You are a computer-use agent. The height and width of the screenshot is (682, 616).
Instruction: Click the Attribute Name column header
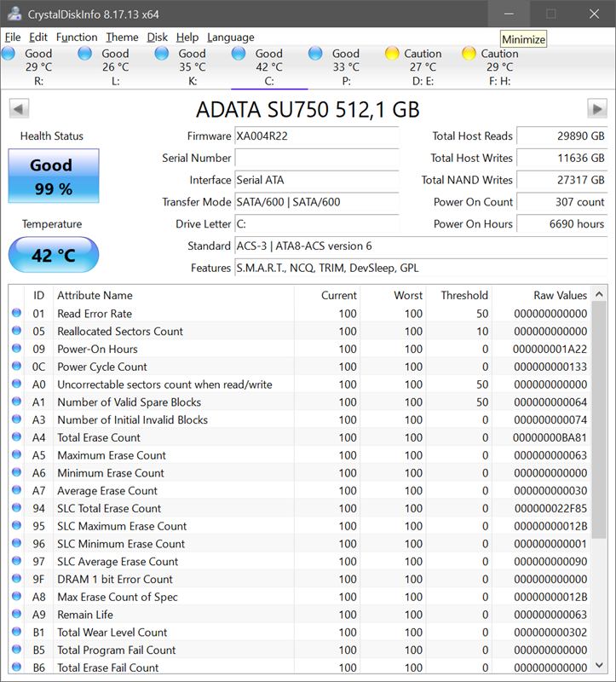coord(174,295)
